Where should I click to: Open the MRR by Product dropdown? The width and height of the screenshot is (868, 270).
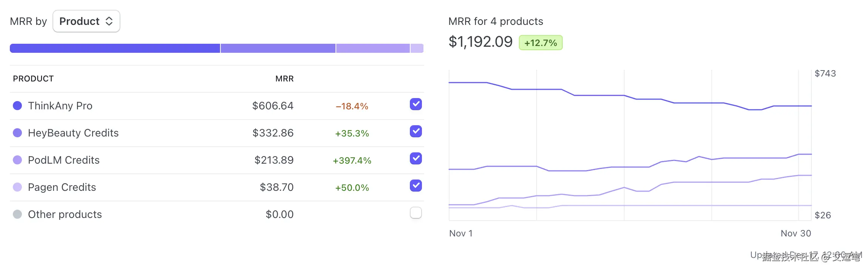pyautogui.click(x=86, y=21)
